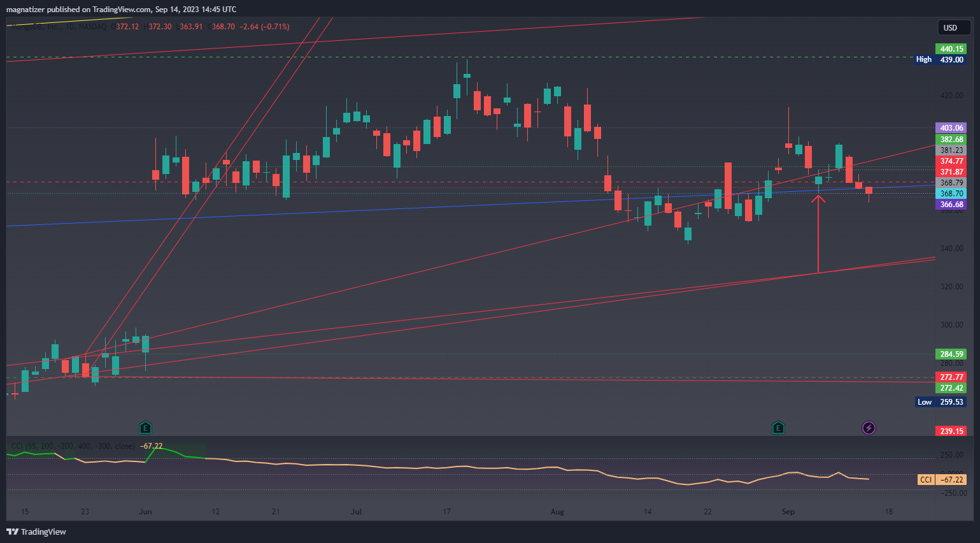Click the 420.00 price scale tick
This screenshot has height=543, width=980.
(951, 96)
